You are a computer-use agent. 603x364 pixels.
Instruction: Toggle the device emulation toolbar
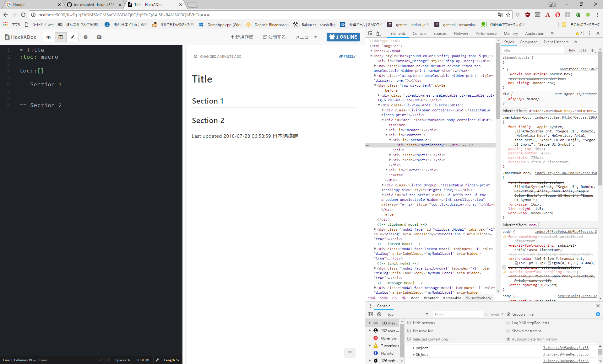(x=379, y=33)
